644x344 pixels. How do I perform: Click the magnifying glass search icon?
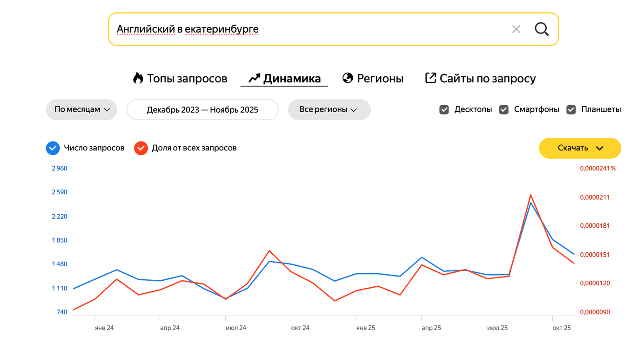(541, 29)
